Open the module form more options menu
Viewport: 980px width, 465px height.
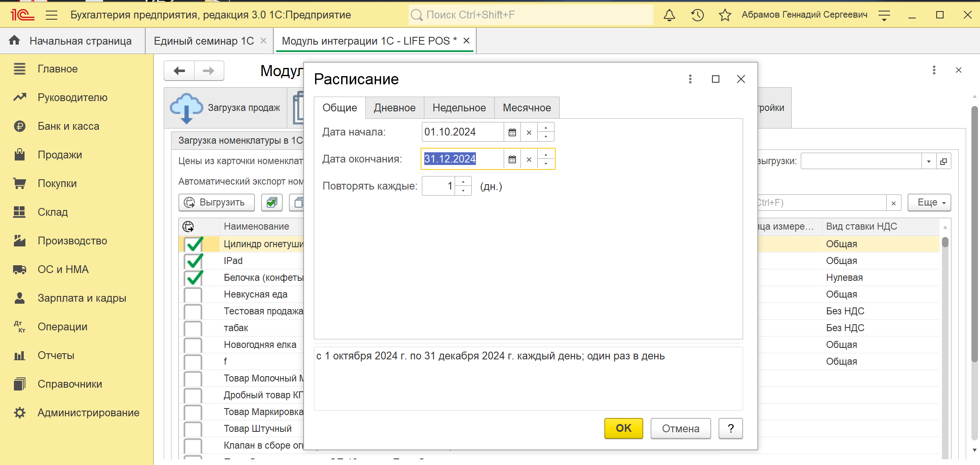pos(934,70)
